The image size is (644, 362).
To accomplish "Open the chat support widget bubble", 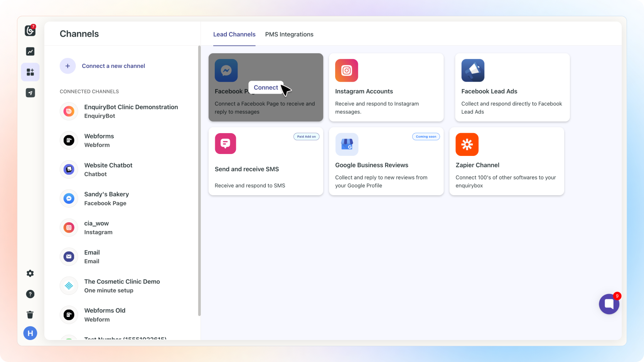I will (x=609, y=304).
